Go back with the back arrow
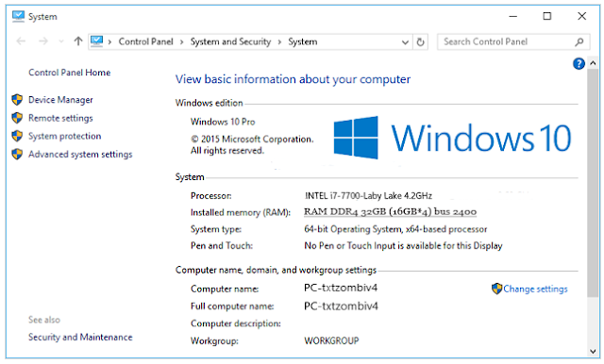The height and width of the screenshot is (364, 604). pos(21,41)
